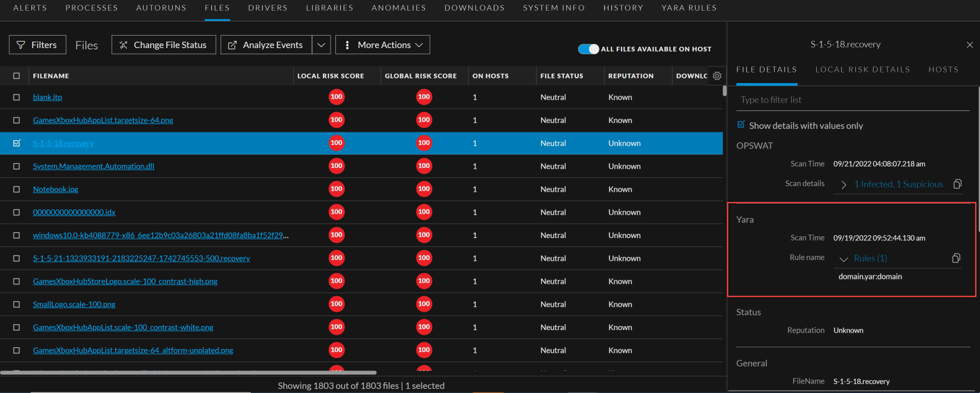Collapse Yara Rules (1) chevron

click(843, 259)
